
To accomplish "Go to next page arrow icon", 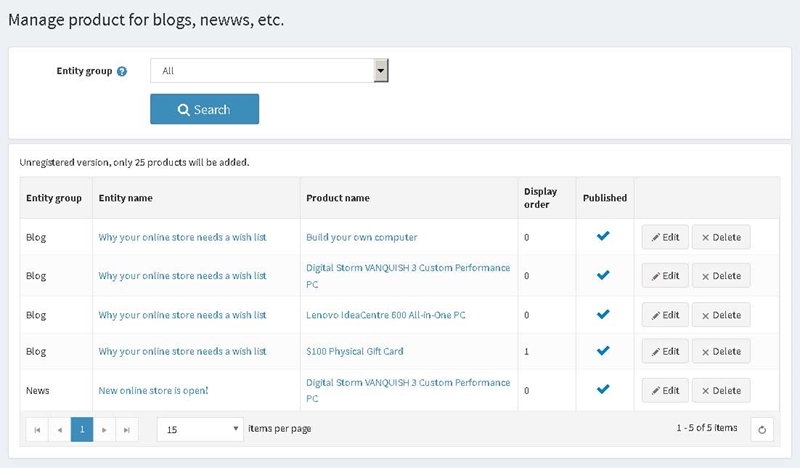I will [x=104, y=430].
